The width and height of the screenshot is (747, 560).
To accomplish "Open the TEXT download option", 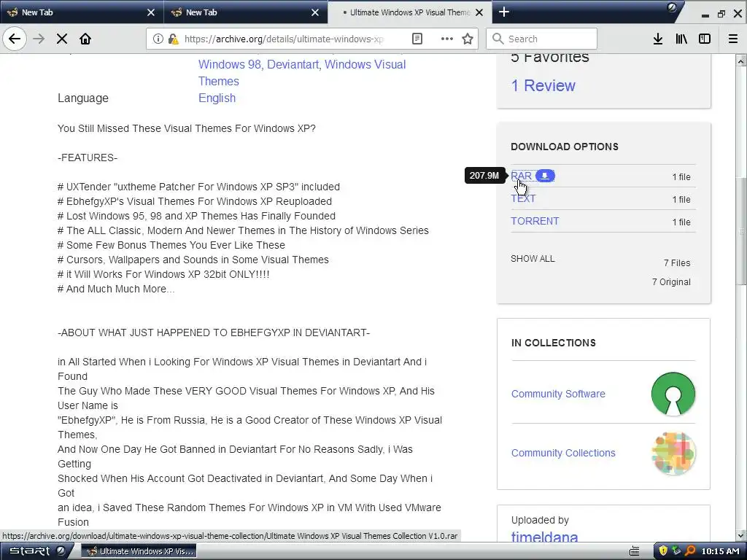I will pyautogui.click(x=523, y=198).
